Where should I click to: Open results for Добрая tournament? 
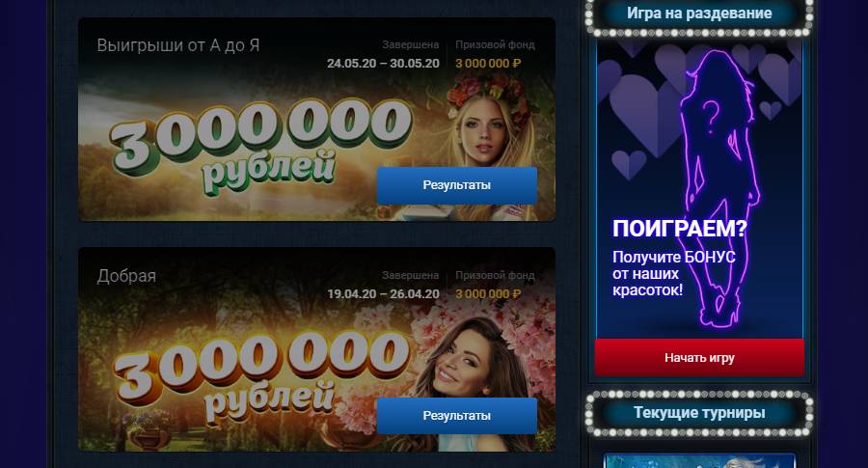(x=457, y=415)
